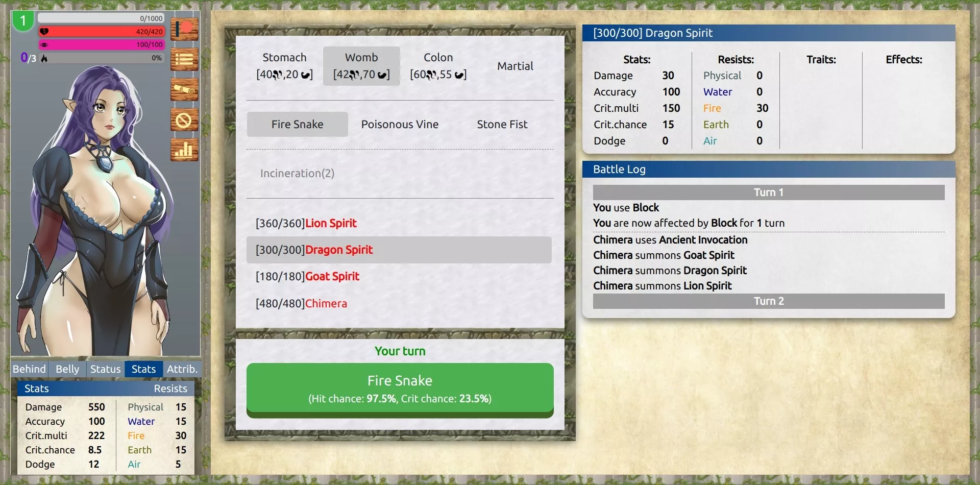Image resolution: width=980 pixels, height=485 pixels.
Task: Click the red marker wooden sign icon
Action: click(184, 29)
